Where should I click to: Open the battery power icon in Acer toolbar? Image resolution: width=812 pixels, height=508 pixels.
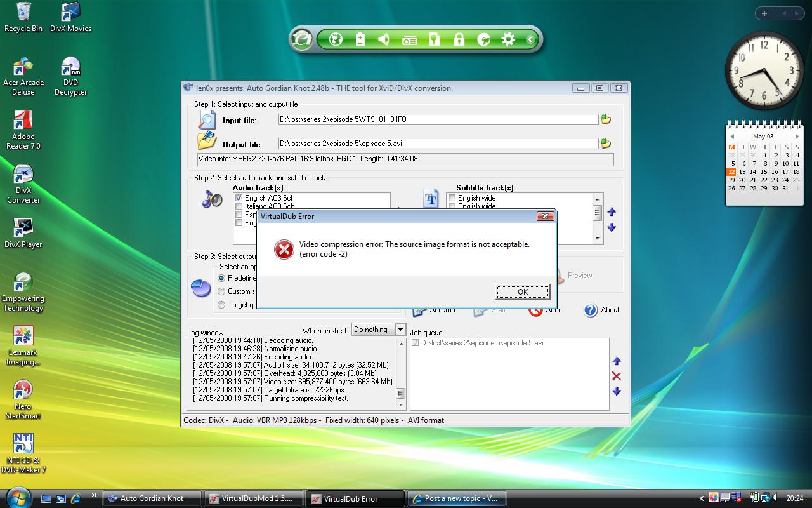point(360,39)
